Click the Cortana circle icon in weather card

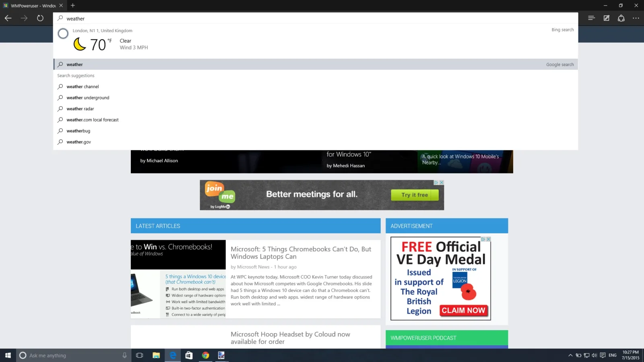(63, 33)
